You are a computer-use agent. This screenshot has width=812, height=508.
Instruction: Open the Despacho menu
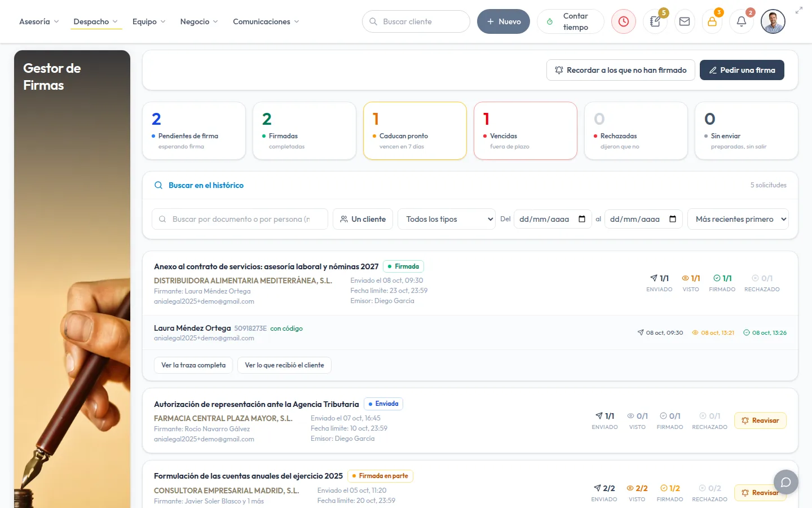[96, 21]
